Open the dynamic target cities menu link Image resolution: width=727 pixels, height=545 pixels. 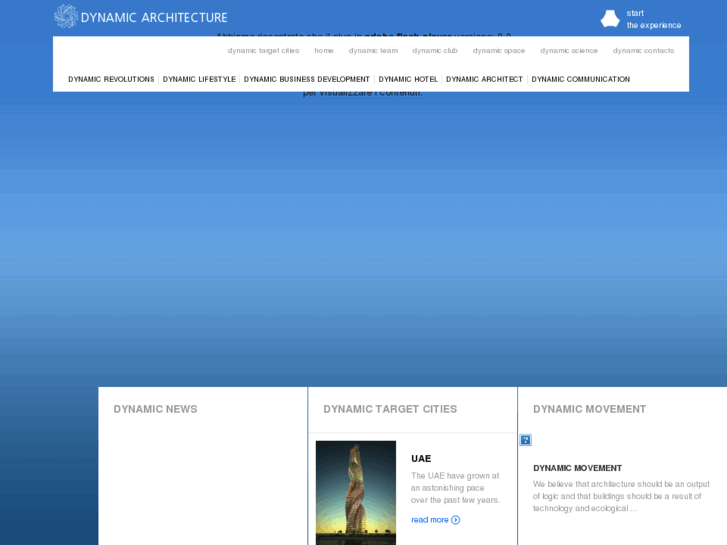[x=263, y=51]
